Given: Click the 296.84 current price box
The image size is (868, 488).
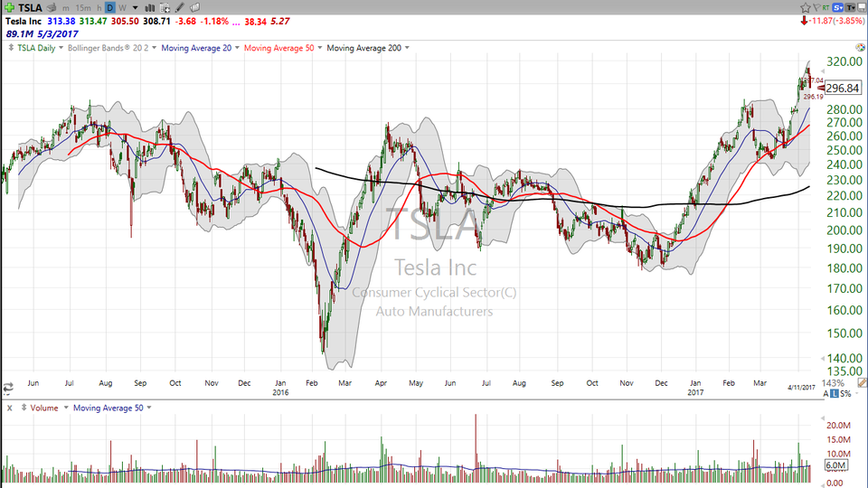Looking at the screenshot, I should pyautogui.click(x=842, y=88).
